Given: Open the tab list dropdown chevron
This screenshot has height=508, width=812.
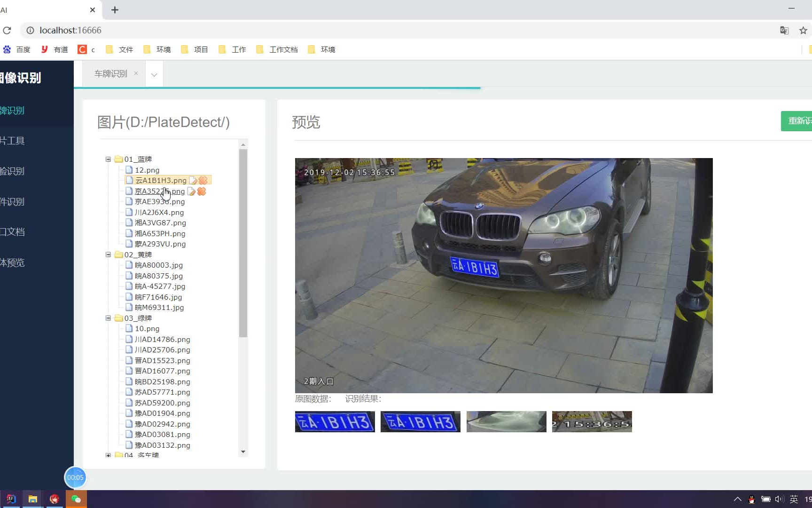Looking at the screenshot, I should point(154,74).
